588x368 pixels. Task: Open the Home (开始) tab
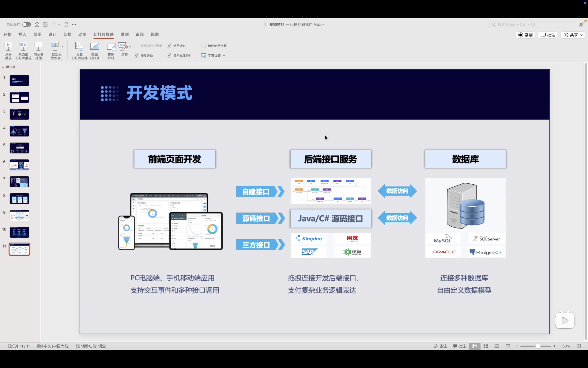point(7,35)
